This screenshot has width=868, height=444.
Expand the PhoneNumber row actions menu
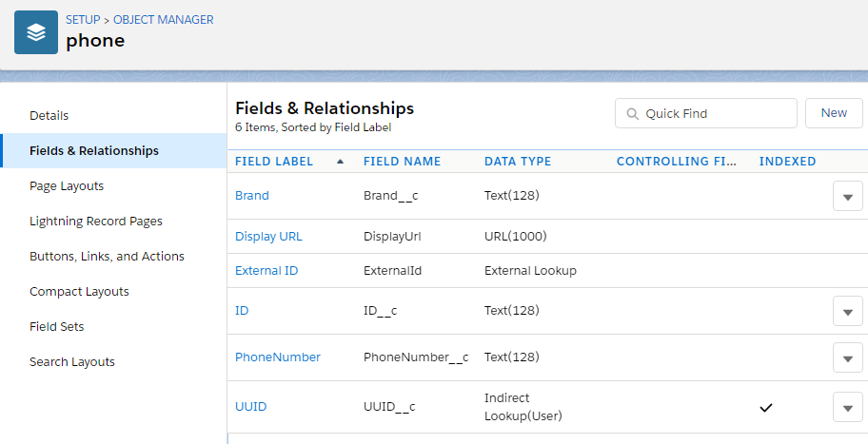click(847, 357)
